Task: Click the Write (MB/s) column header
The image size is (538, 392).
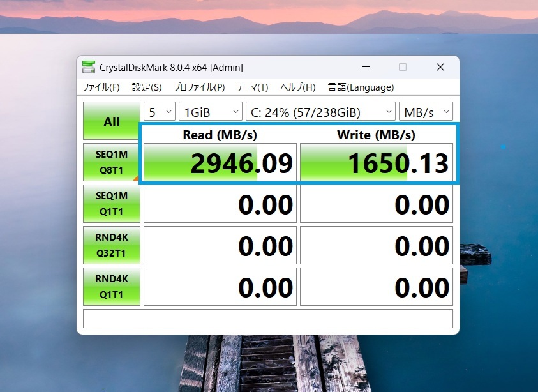Action: (376, 135)
